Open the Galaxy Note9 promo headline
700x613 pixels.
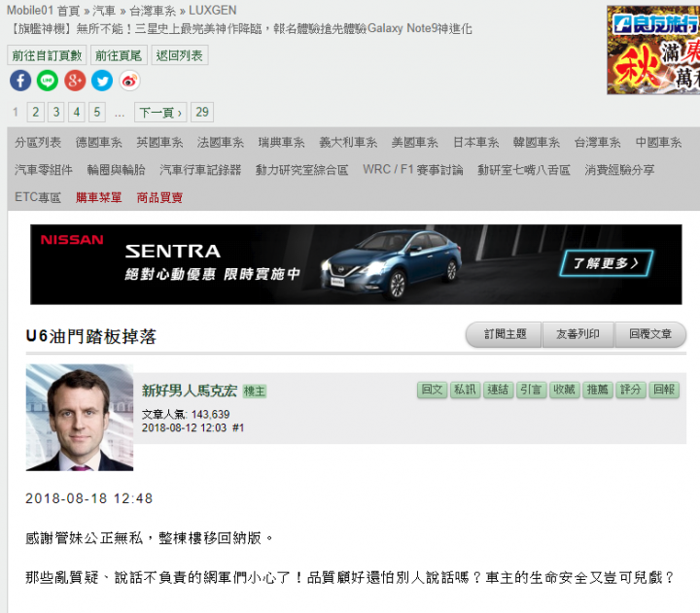point(241,28)
